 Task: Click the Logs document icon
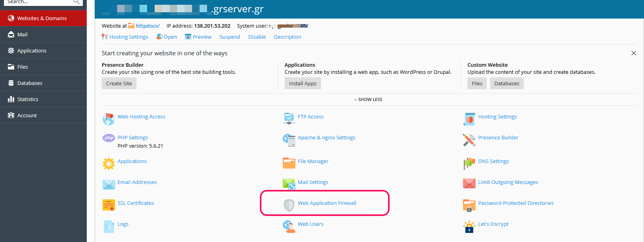(108, 226)
